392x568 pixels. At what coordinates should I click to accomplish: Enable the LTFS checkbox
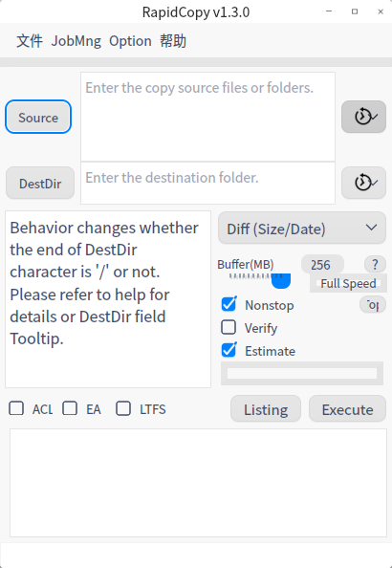(123, 408)
